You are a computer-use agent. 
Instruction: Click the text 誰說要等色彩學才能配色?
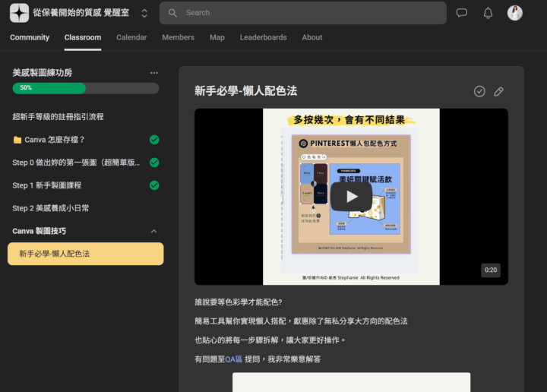click(x=239, y=302)
